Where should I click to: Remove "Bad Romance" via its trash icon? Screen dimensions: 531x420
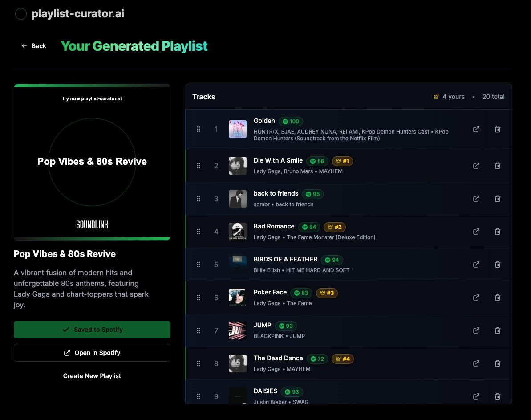497,231
